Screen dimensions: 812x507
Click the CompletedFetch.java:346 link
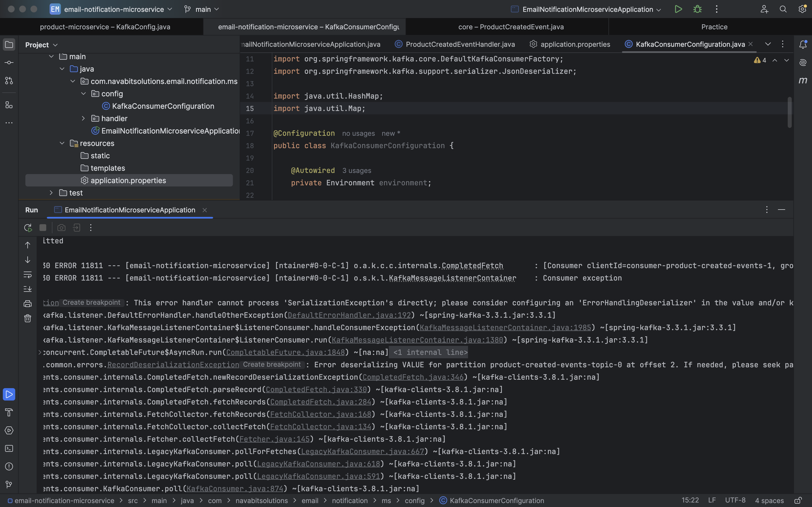click(x=412, y=377)
